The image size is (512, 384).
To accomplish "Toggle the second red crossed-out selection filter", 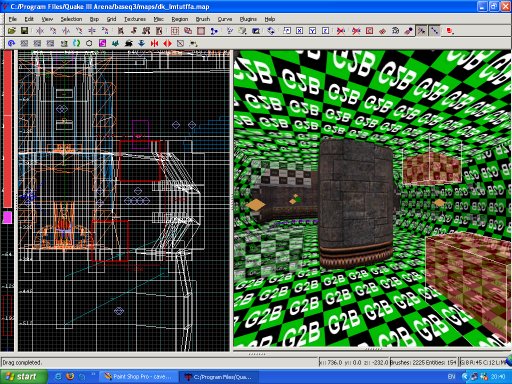I will tap(356, 31).
